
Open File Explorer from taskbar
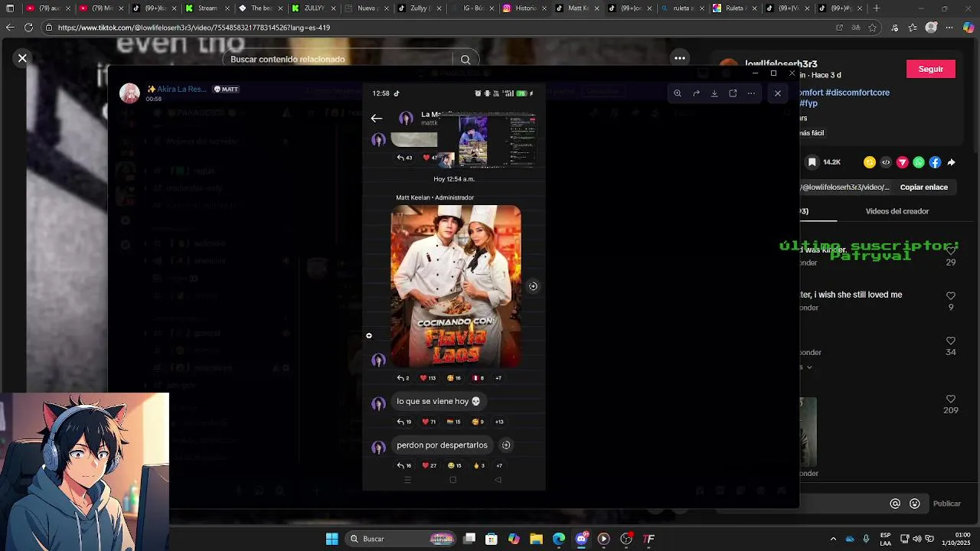(536, 539)
